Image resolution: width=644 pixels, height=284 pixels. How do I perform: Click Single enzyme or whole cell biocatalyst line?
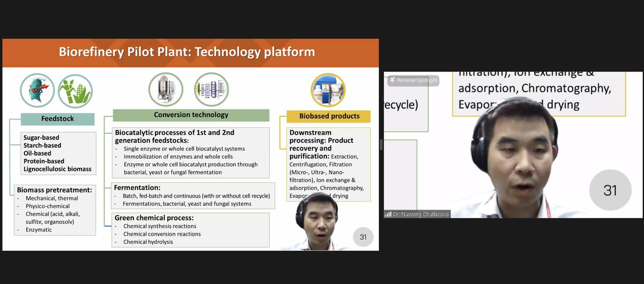(184, 149)
